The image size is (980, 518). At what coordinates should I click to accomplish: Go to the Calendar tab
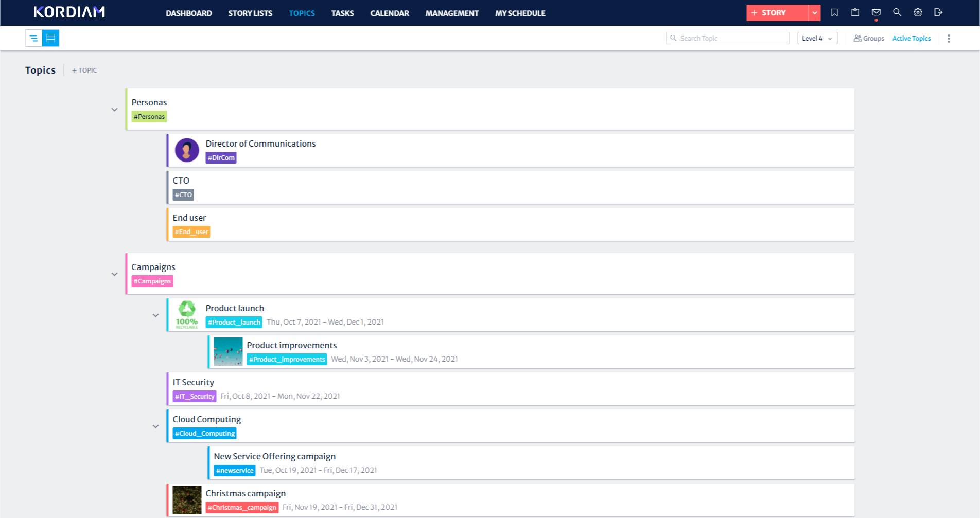(x=389, y=13)
